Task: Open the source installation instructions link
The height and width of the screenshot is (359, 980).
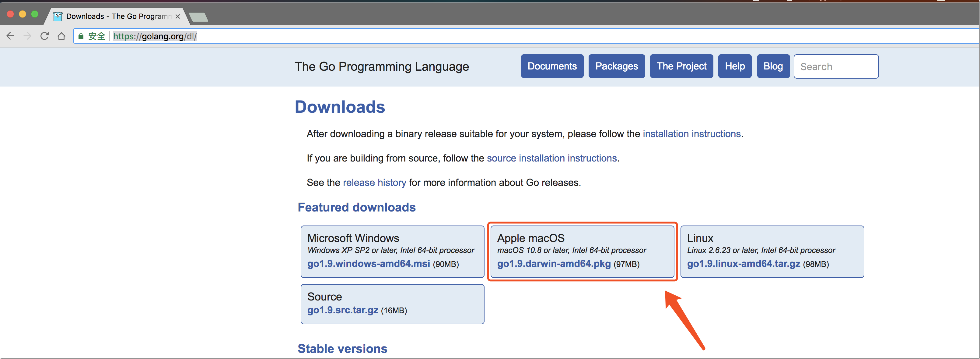Action: (551, 158)
